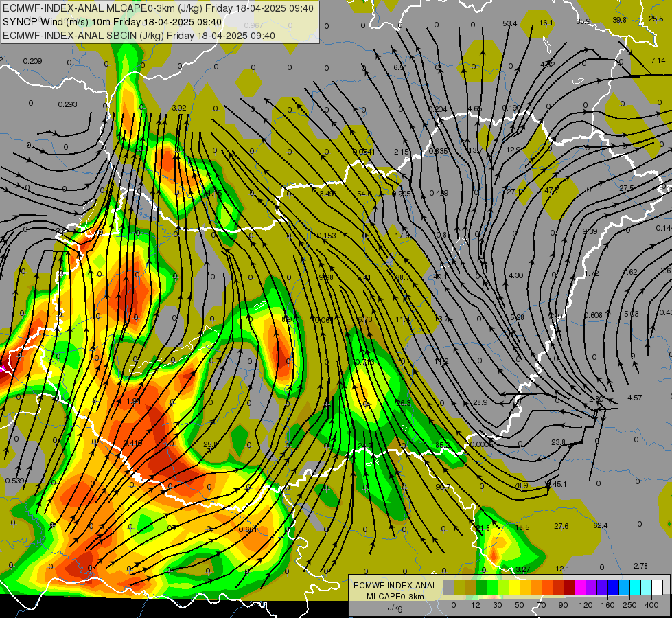
Task: Click the map value '4.65'
Action: click(x=475, y=108)
